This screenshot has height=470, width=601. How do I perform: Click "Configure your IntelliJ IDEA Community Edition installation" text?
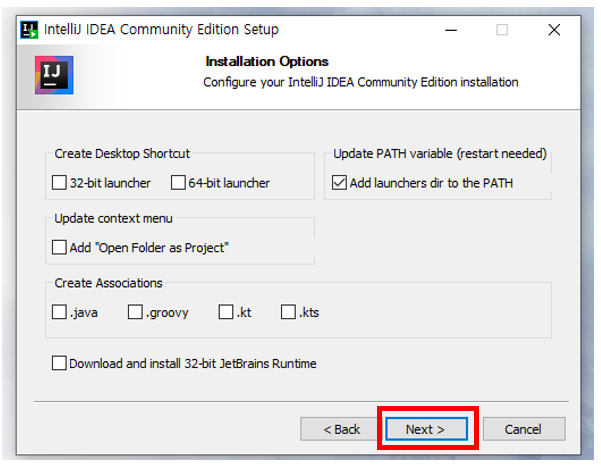coord(361,82)
